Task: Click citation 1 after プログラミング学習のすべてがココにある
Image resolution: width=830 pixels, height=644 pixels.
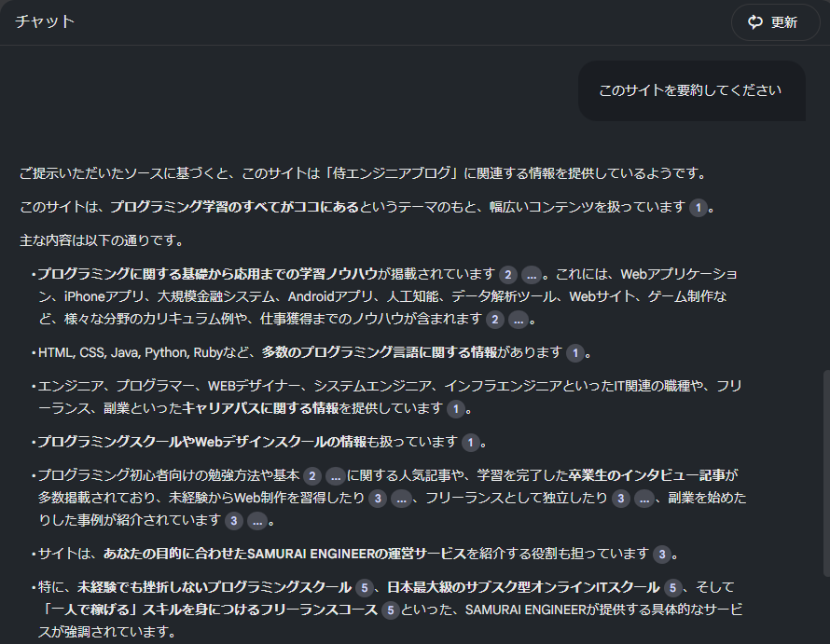Action: (x=698, y=210)
